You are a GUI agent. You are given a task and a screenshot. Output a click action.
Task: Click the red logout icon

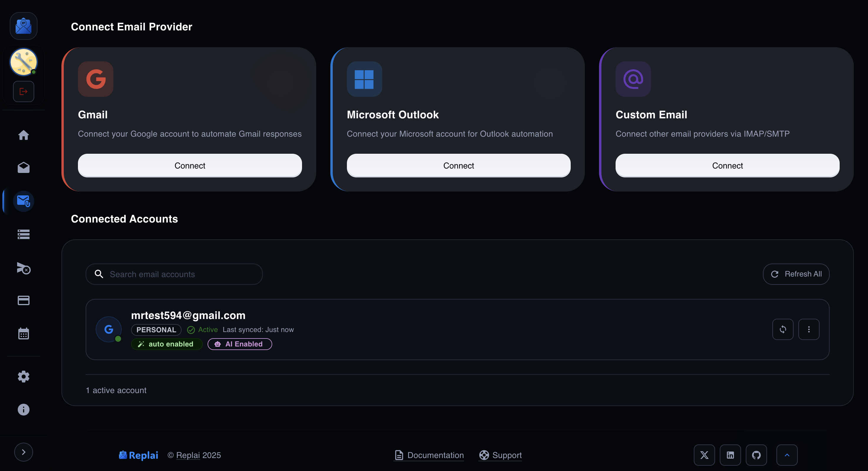click(x=23, y=91)
